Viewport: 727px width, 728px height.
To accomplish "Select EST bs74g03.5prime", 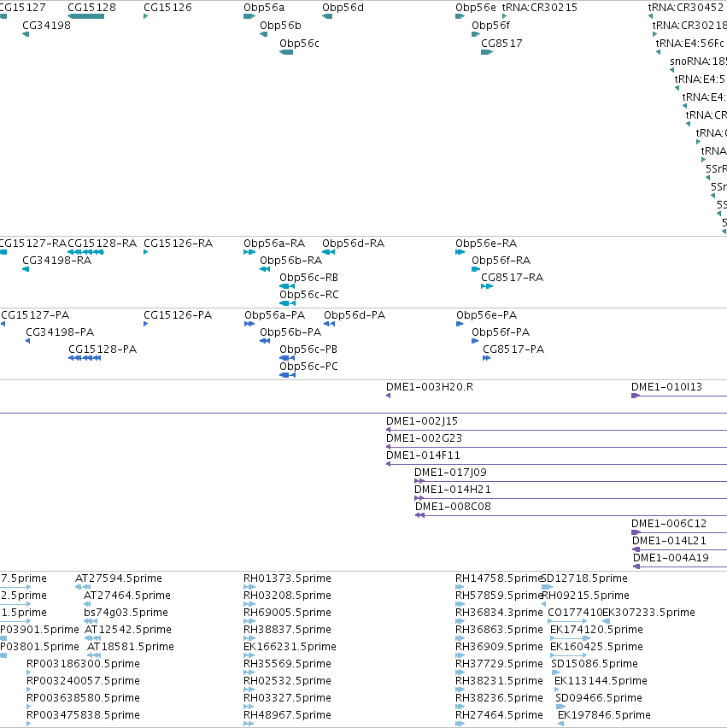I will pyautogui.click(x=91, y=622).
